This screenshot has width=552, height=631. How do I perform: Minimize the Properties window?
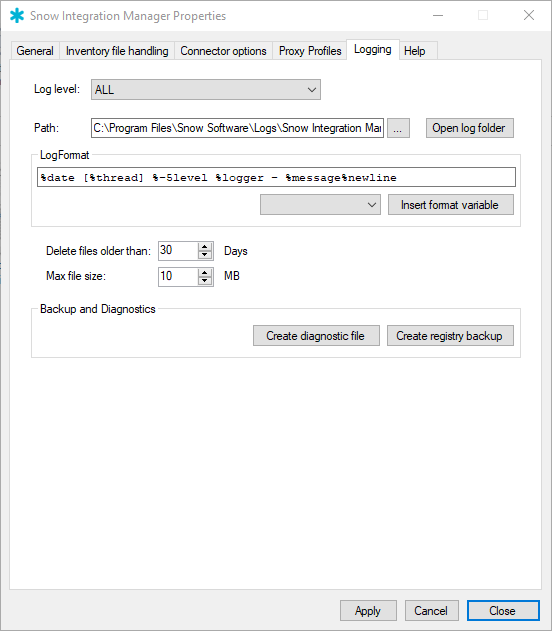(438, 16)
